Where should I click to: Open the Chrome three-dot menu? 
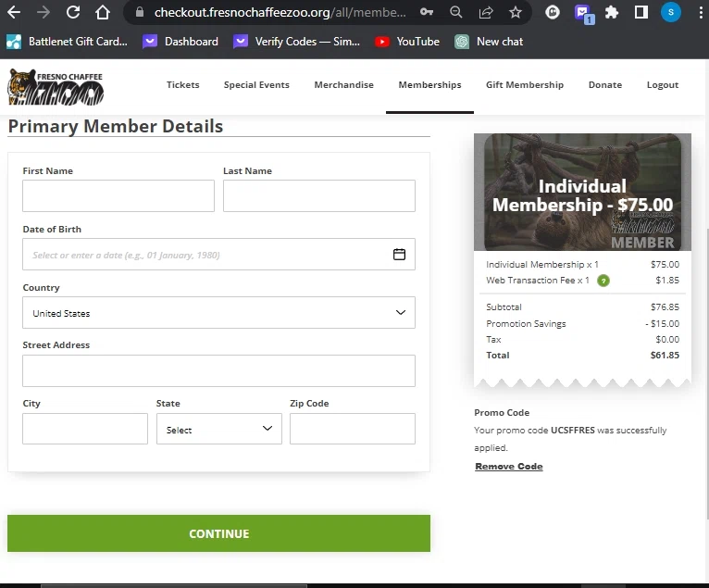pos(700,12)
